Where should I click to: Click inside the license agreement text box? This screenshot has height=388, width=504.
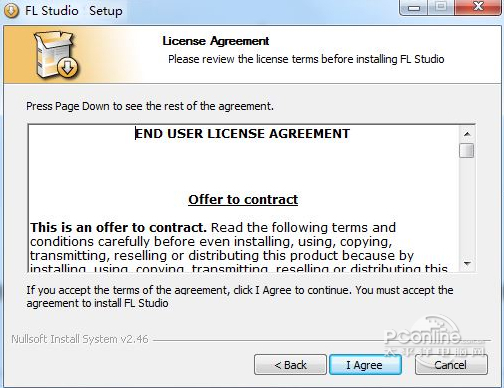pyautogui.click(x=243, y=198)
